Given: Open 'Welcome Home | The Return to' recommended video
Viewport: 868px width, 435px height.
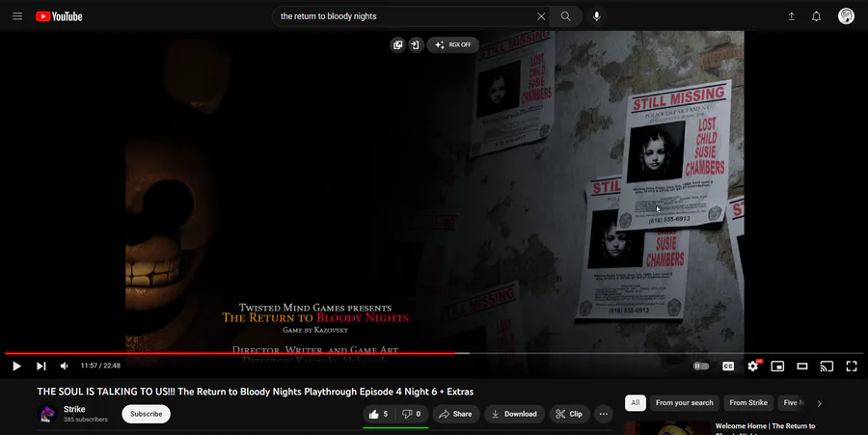Looking at the screenshot, I should [x=765, y=426].
